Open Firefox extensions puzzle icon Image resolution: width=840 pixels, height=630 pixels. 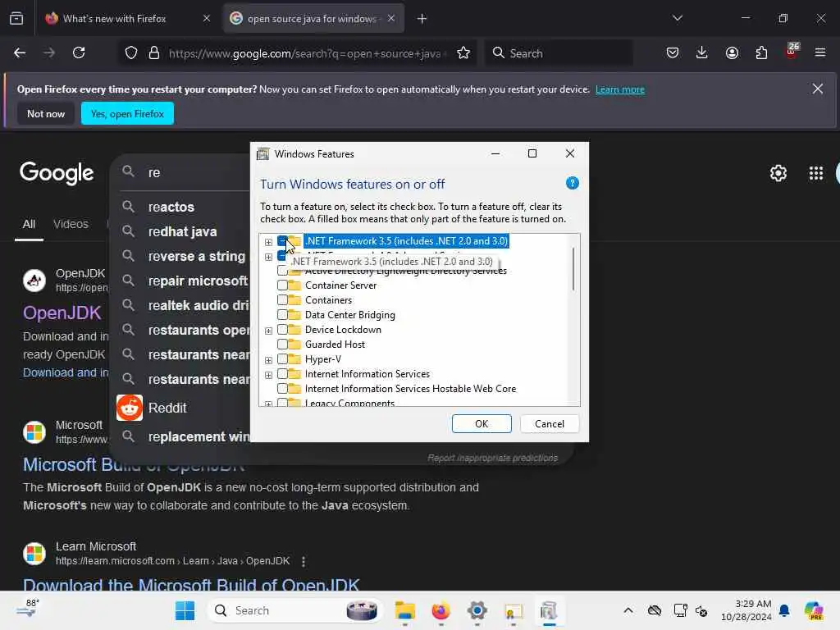point(761,52)
